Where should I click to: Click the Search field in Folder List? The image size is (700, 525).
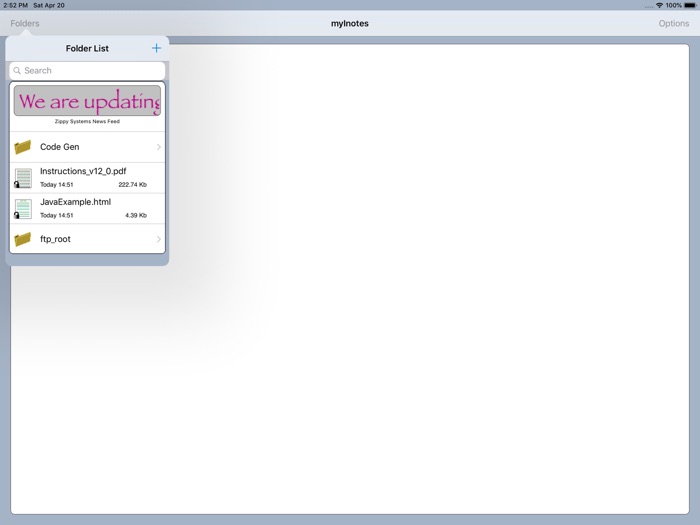87,71
